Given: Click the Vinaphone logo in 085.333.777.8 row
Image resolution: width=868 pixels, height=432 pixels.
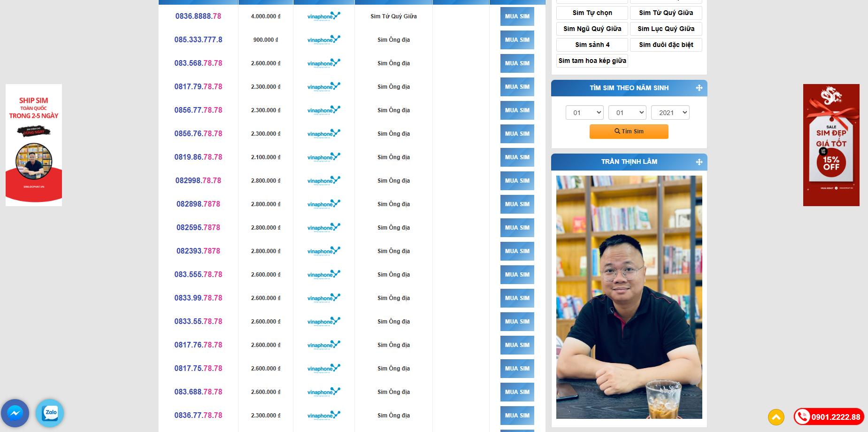Looking at the screenshot, I should click(324, 40).
